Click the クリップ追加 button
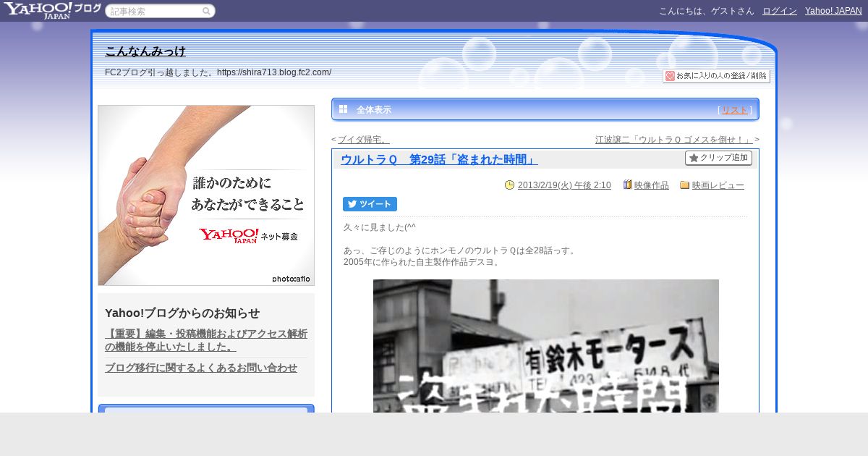868x456 pixels. pos(718,158)
